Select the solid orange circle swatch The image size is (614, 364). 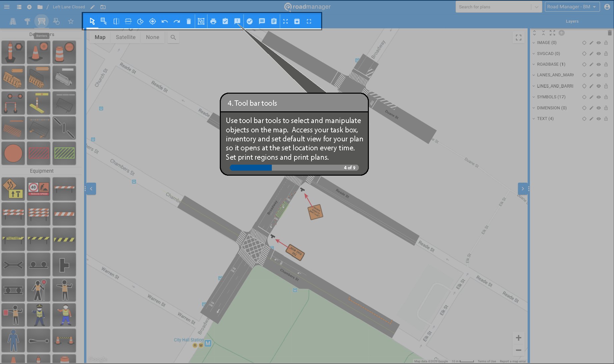[13, 153]
